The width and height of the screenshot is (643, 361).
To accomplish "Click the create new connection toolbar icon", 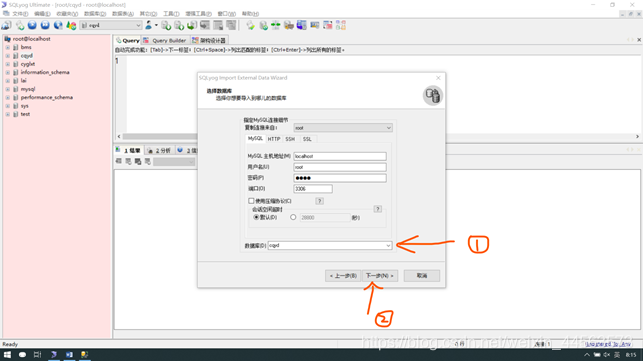I will click(6, 25).
